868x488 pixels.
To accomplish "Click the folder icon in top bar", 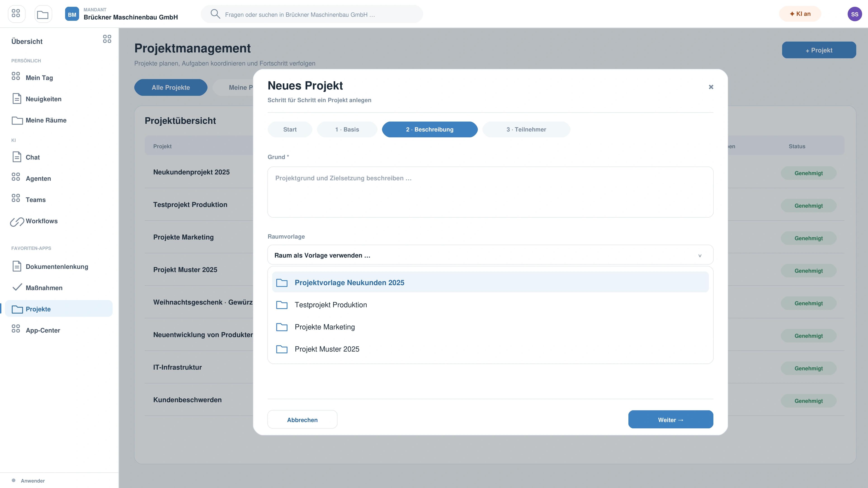I will pos(43,14).
